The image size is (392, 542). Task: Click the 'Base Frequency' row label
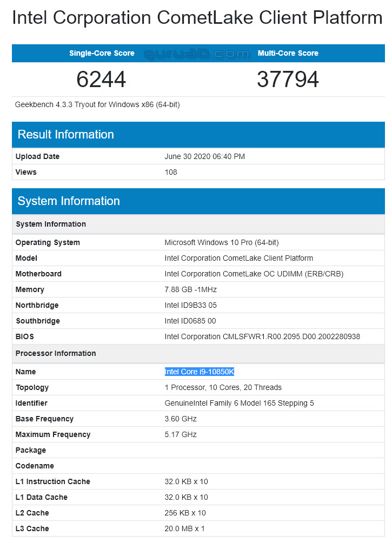[44, 419]
